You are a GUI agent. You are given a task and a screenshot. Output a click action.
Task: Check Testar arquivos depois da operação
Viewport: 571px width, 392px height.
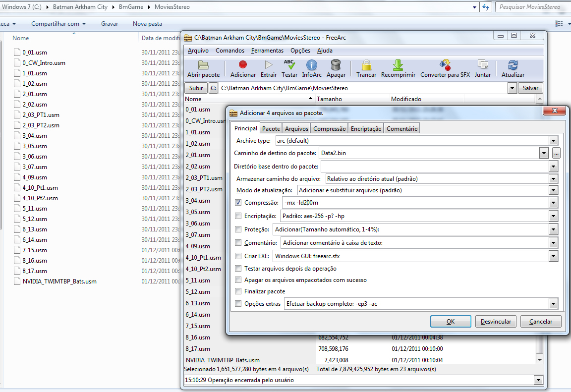[238, 268]
